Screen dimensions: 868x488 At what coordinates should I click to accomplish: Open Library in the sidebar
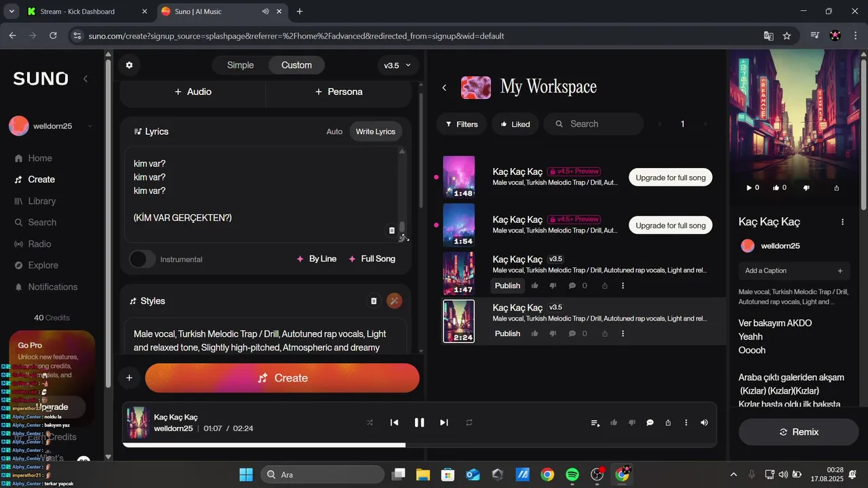point(35,201)
